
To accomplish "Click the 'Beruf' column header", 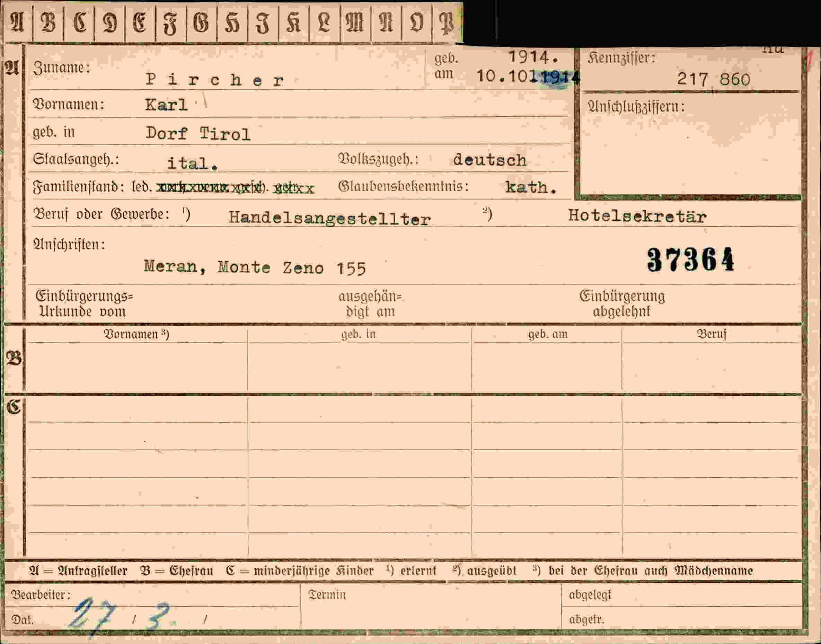I will point(711,334).
